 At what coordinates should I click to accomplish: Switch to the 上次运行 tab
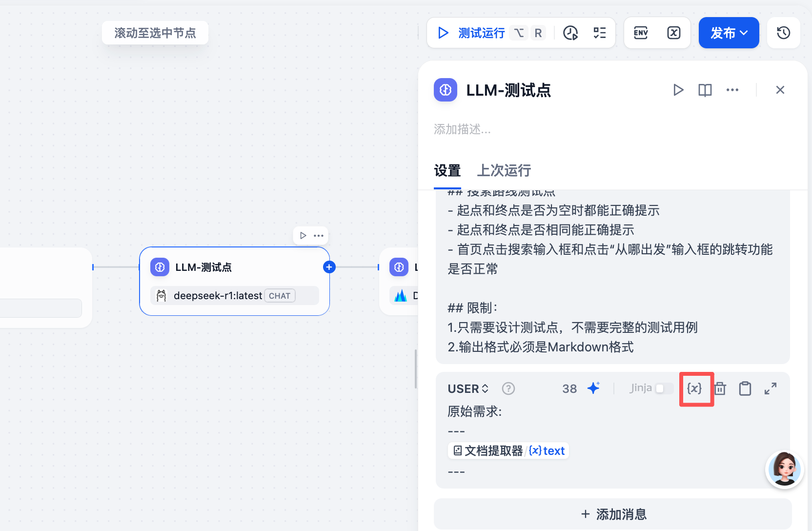[x=504, y=170]
